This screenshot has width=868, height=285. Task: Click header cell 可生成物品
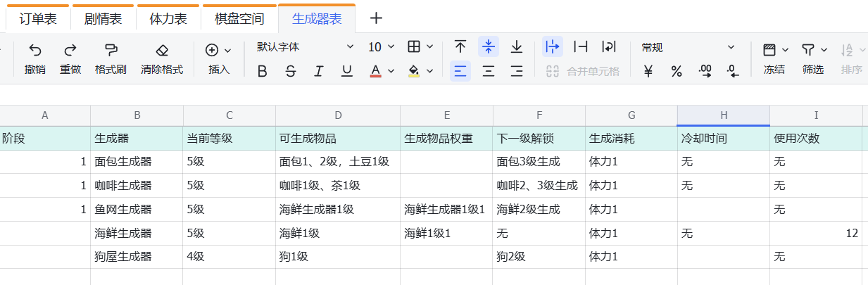pyautogui.click(x=338, y=139)
